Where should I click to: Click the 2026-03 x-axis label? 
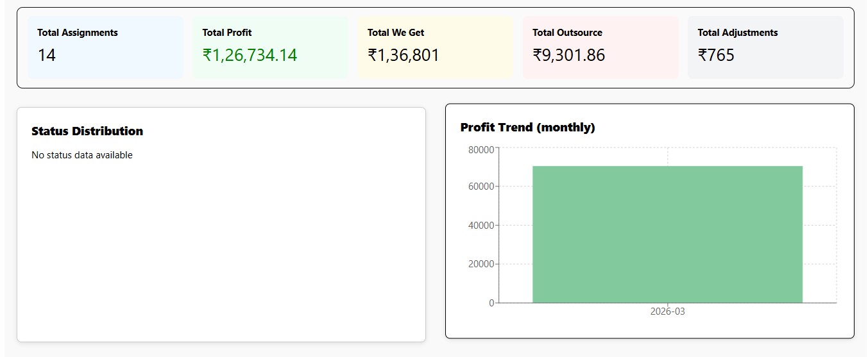coord(667,311)
